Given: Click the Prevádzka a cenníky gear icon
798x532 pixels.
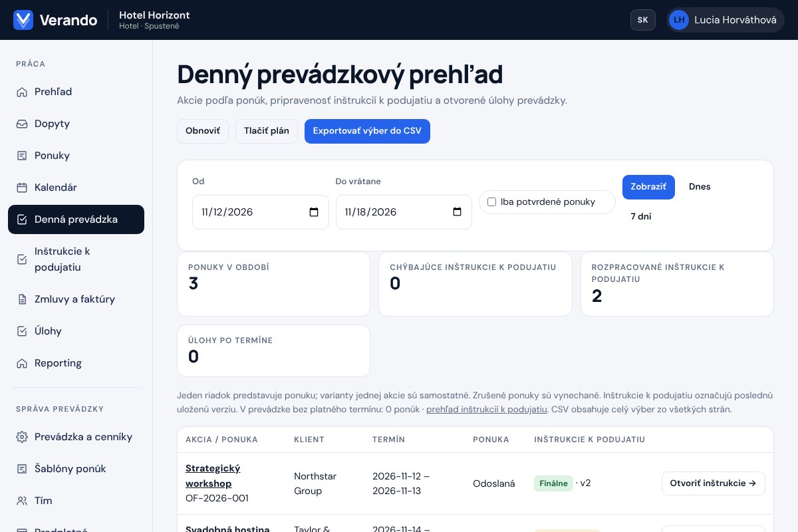Looking at the screenshot, I should (22, 437).
